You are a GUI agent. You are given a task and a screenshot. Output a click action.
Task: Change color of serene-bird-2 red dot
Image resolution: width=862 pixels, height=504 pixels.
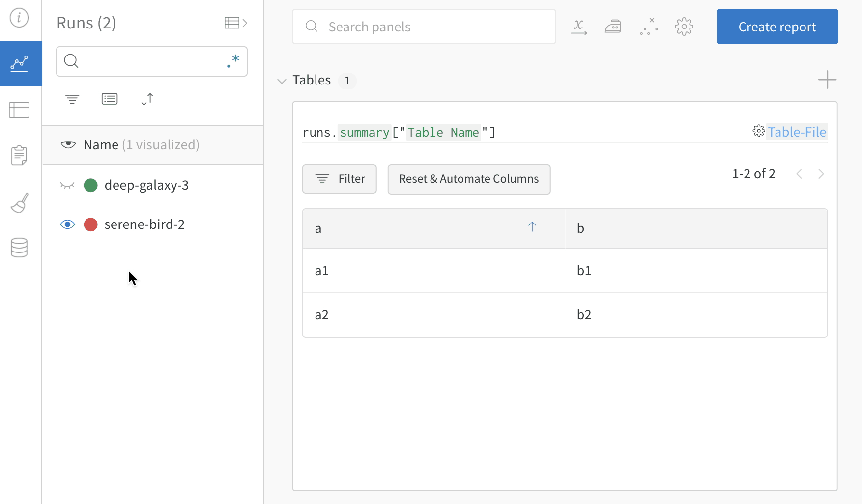point(91,224)
